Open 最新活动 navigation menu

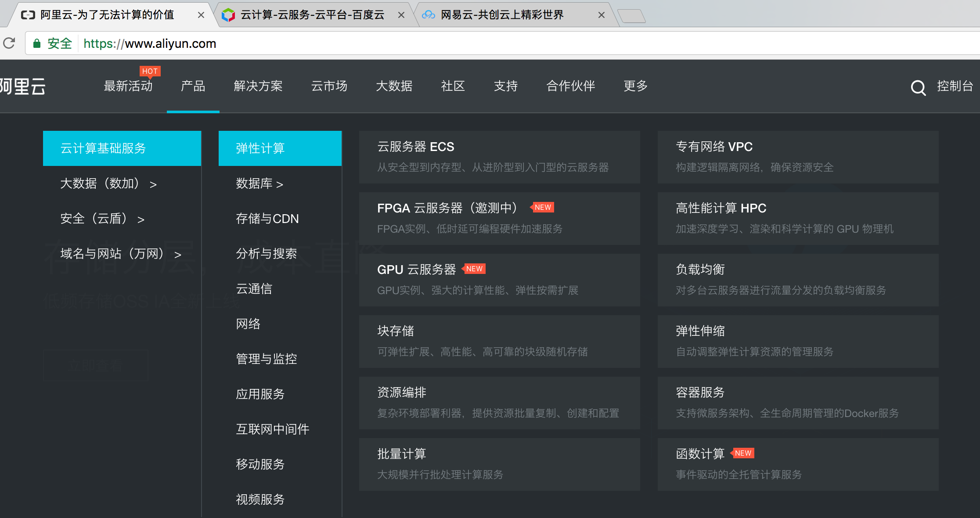128,86
